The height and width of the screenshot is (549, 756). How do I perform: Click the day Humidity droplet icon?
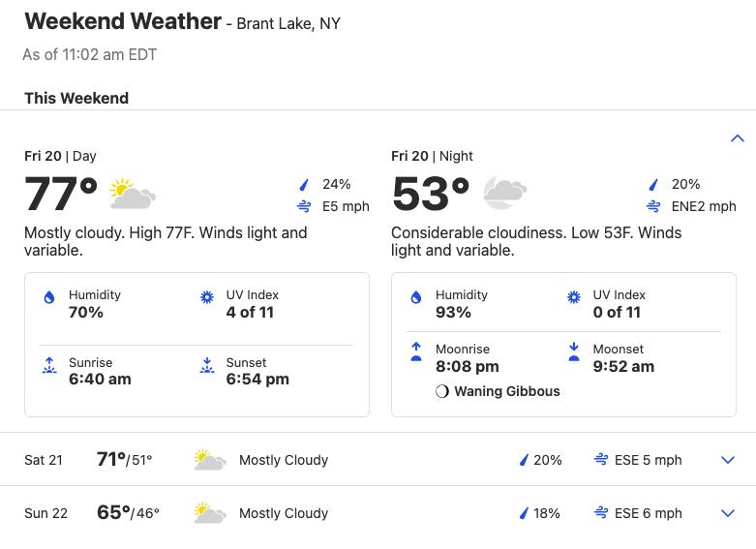[x=49, y=297]
